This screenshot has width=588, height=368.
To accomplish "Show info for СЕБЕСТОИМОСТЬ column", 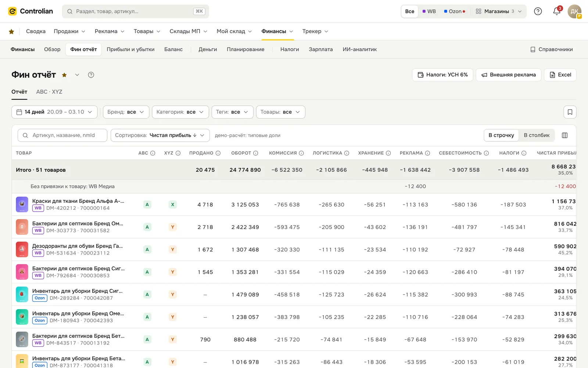I will pyautogui.click(x=486, y=153).
